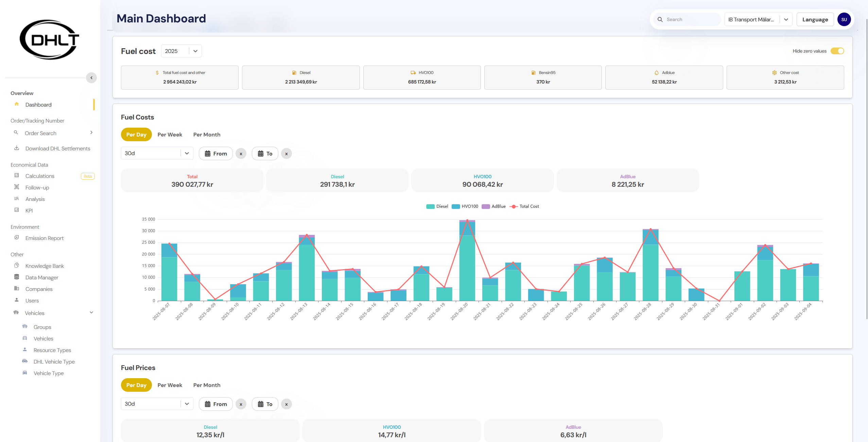The width and height of the screenshot is (868, 442).
Task: Switch Fuel Costs to Per Week
Action: coord(170,134)
